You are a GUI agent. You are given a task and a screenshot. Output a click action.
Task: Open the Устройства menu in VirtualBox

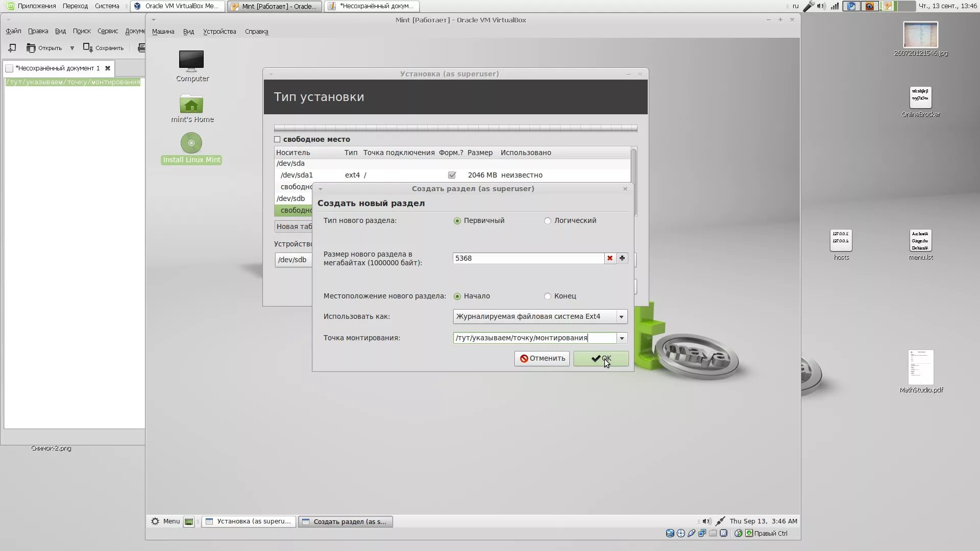click(219, 32)
